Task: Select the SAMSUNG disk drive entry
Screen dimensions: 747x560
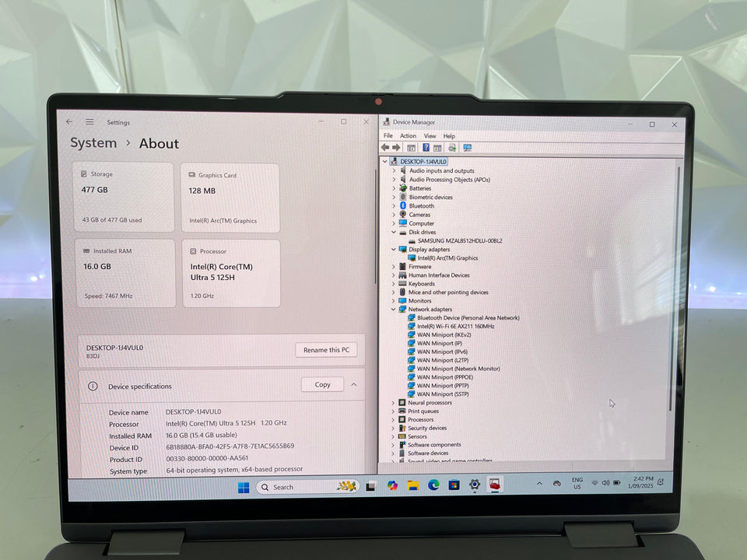Action: point(459,241)
